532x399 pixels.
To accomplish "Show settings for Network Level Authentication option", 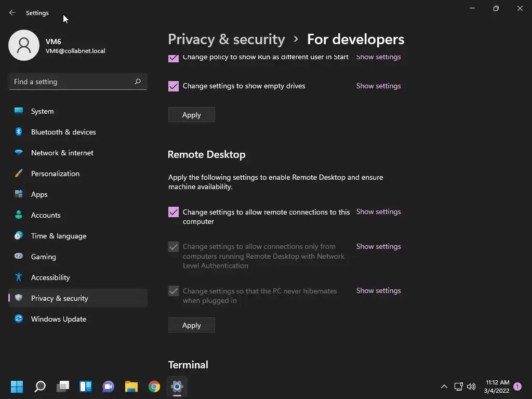I will pos(378,247).
